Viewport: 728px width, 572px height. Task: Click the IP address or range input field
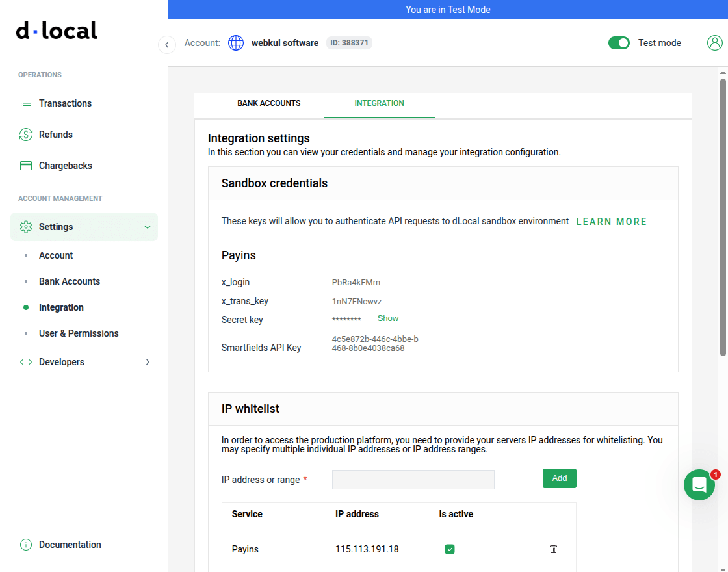tap(413, 479)
